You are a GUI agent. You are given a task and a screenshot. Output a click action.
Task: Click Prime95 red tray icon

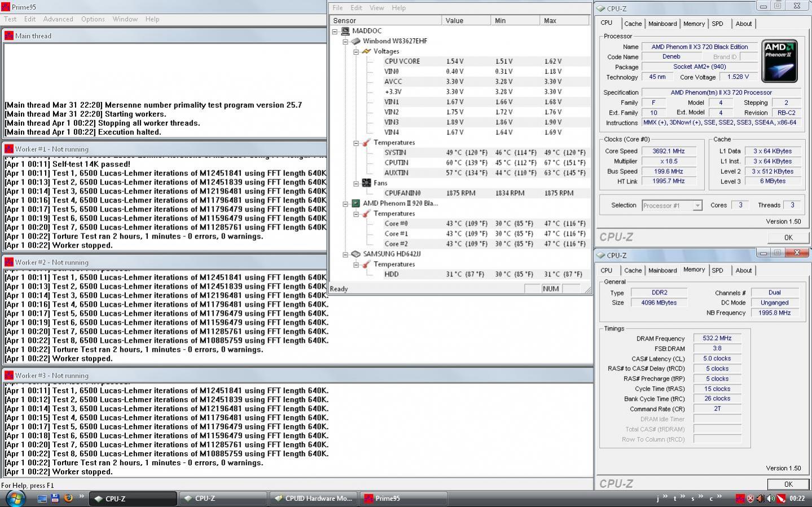[x=740, y=499]
